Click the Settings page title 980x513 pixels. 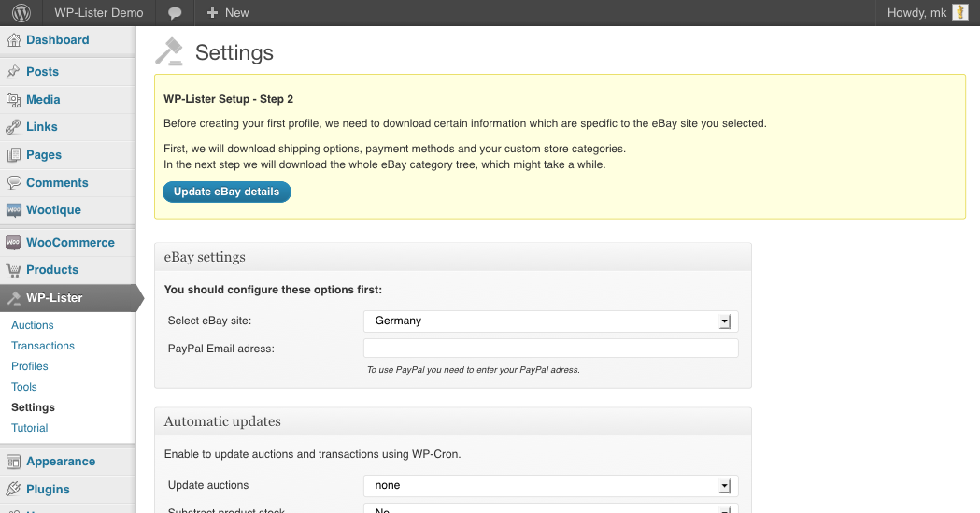[x=234, y=52]
